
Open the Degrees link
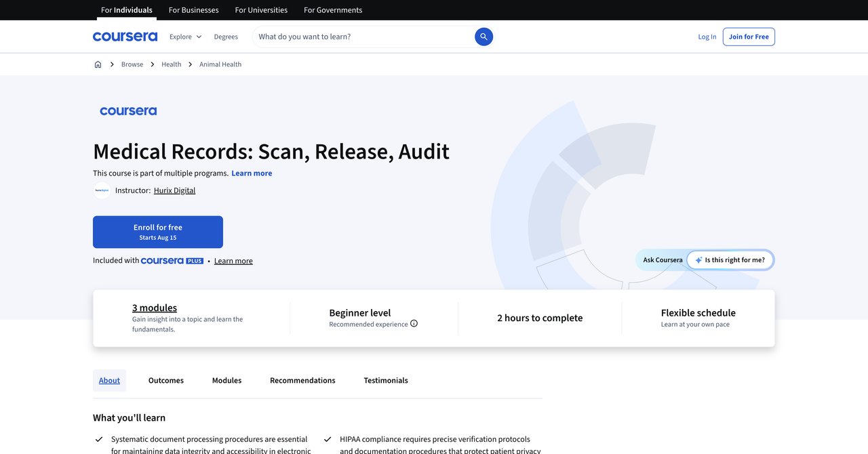click(x=226, y=37)
